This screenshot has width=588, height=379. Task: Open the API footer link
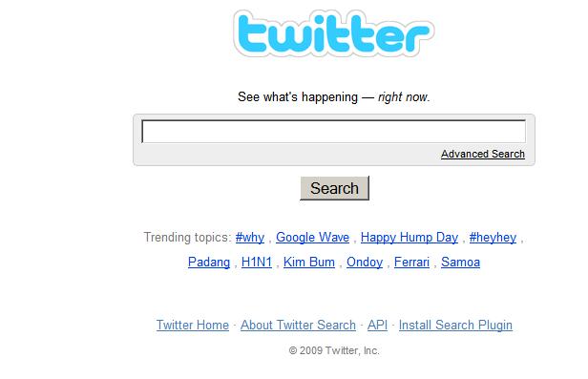[x=377, y=325]
